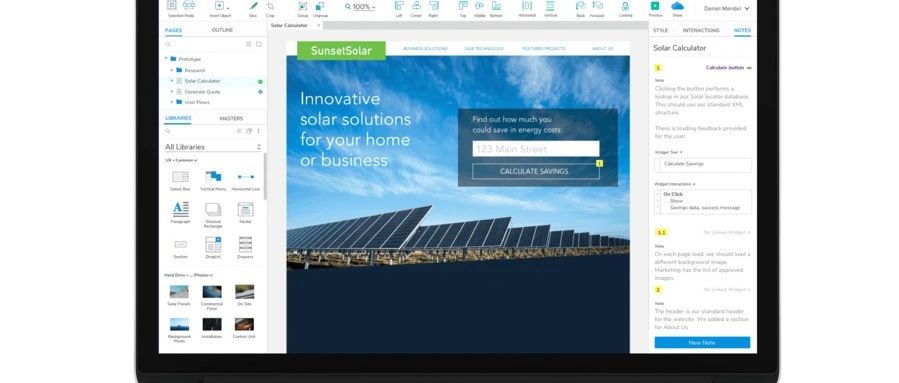Collapse the Prototype folder
899x383 pixels.
point(166,58)
